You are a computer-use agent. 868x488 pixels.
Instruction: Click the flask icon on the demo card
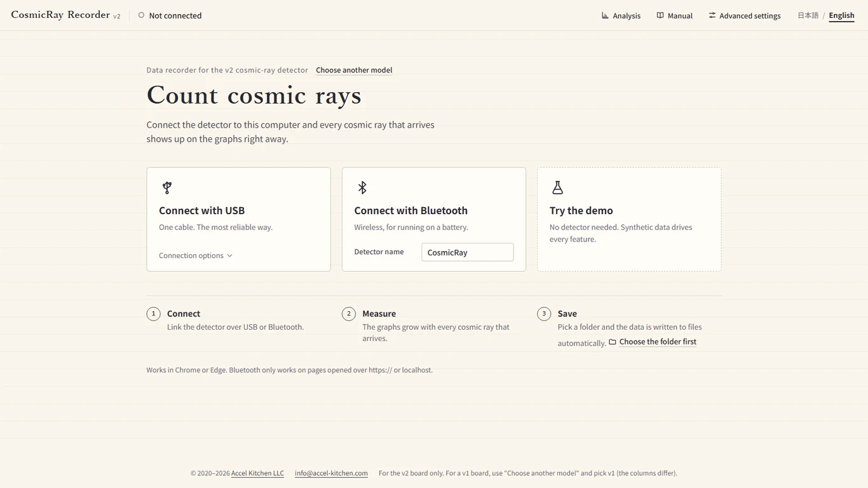tap(557, 187)
